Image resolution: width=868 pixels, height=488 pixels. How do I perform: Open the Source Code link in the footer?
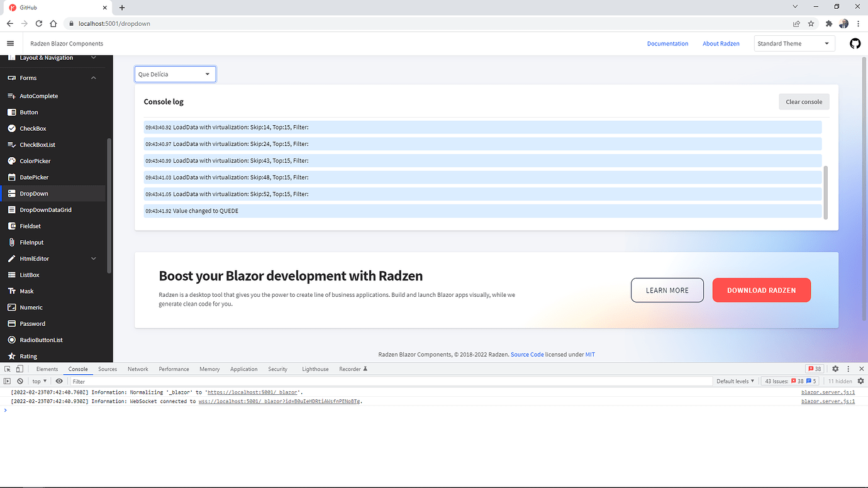527,354
